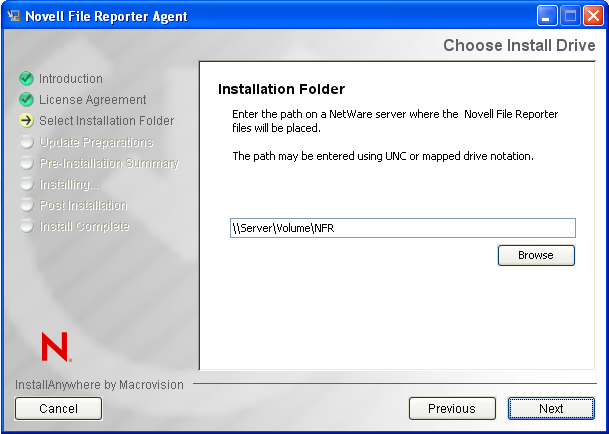
Task: Click the Novell File Reporter Agent title bar text
Action: (x=106, y=16)
